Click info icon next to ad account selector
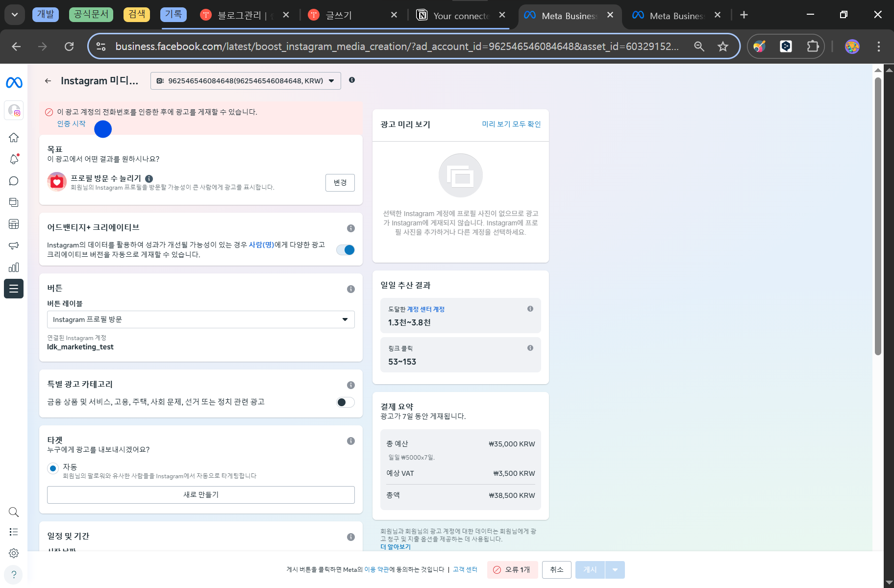Image resolution: width=894 pixels, height=588 pixels. (x=352, y=80)
